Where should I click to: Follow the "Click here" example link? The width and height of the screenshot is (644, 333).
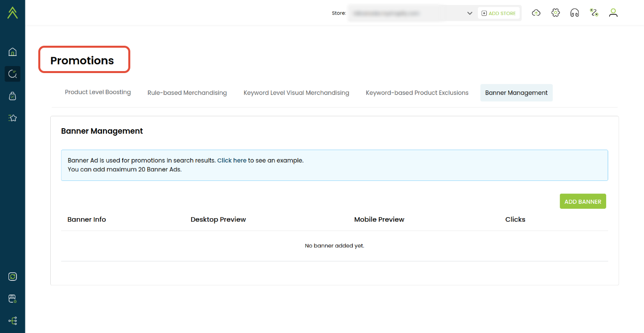(232, 161)
